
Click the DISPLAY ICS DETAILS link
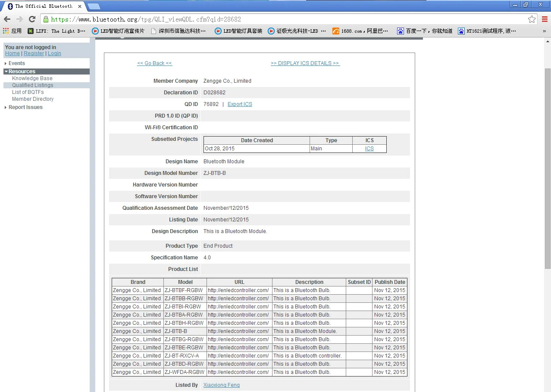(x=305, y=63)
